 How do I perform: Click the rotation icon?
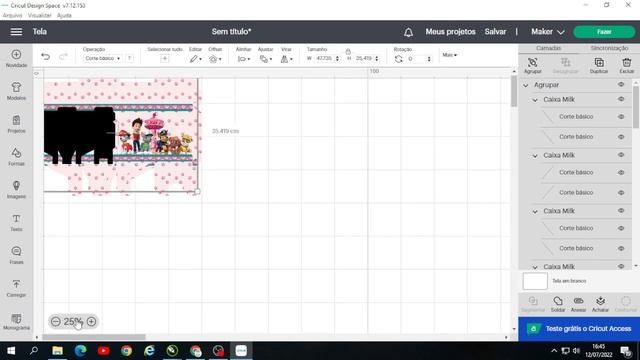click(398, 59)
